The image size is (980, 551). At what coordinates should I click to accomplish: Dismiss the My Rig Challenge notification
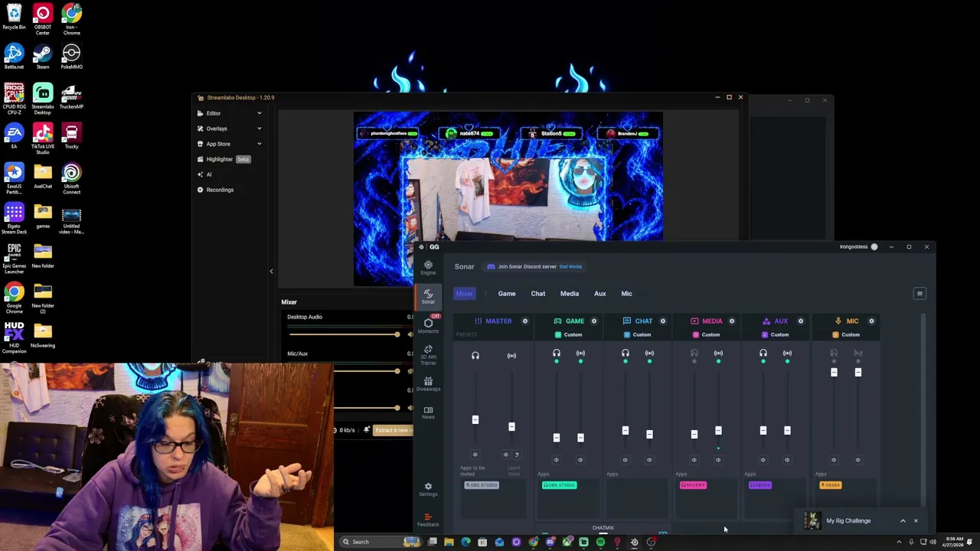pos(916,521)
